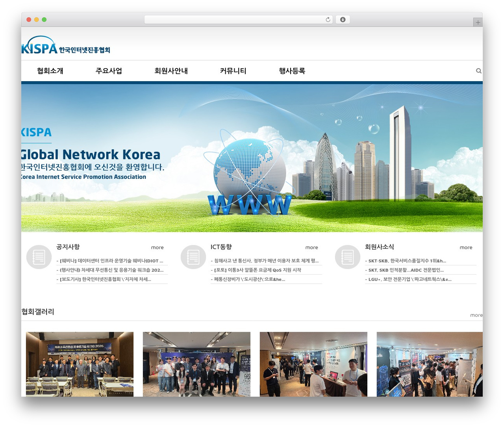
Task: Open the gallery photo with the 2026 workshop banner
Action: pos(80,364)
